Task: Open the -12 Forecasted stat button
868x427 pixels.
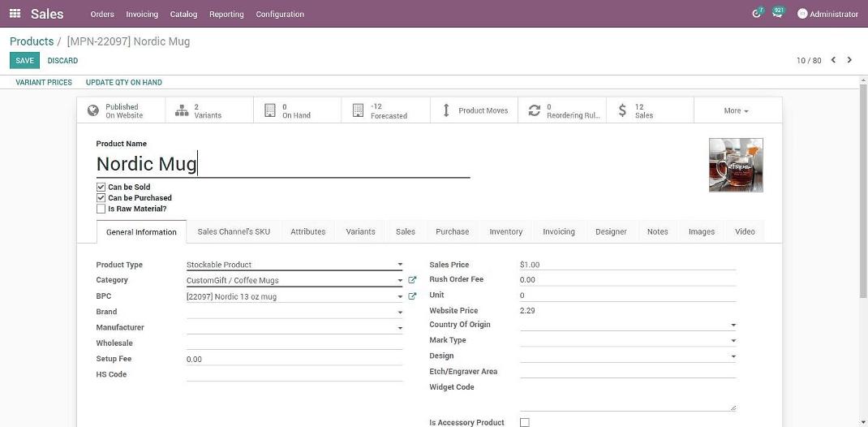Action: pyautogui.click(x=386, y=110)
